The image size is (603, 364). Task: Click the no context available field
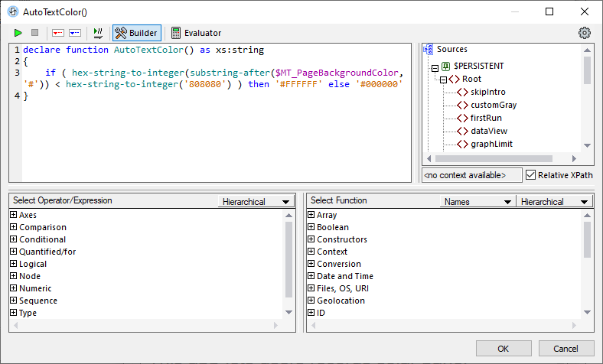[x=471, y=175]
